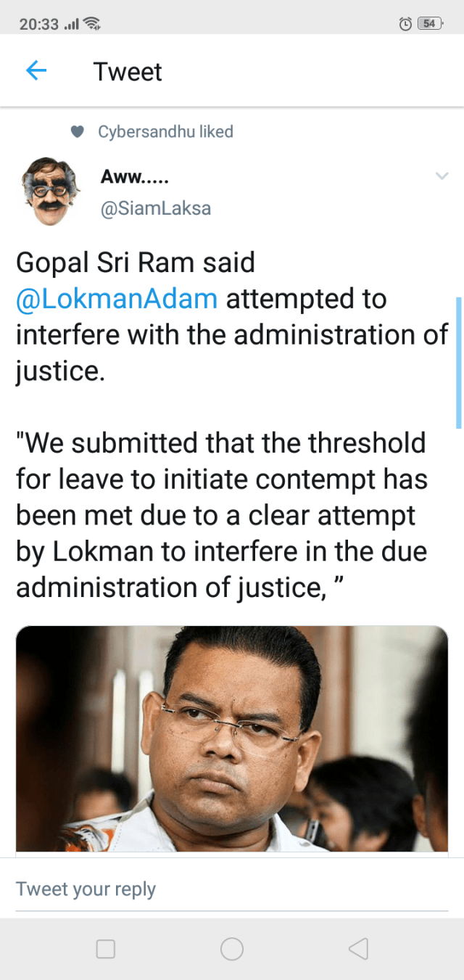
Task: Open the @SiamLaksa handle
Action: [156, 209]
